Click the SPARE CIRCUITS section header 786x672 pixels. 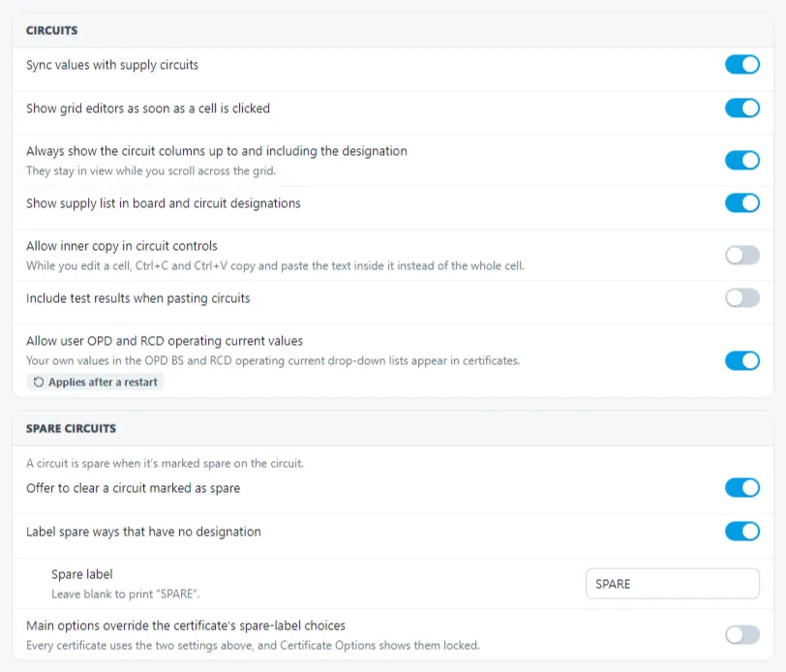click(71, 429)
